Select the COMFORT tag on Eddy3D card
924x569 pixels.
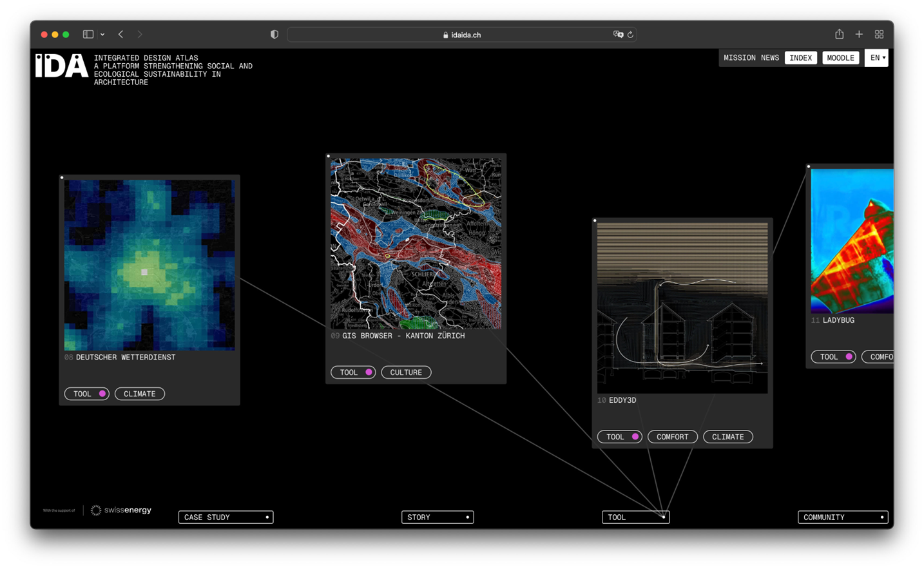click(x=673, y=437)
